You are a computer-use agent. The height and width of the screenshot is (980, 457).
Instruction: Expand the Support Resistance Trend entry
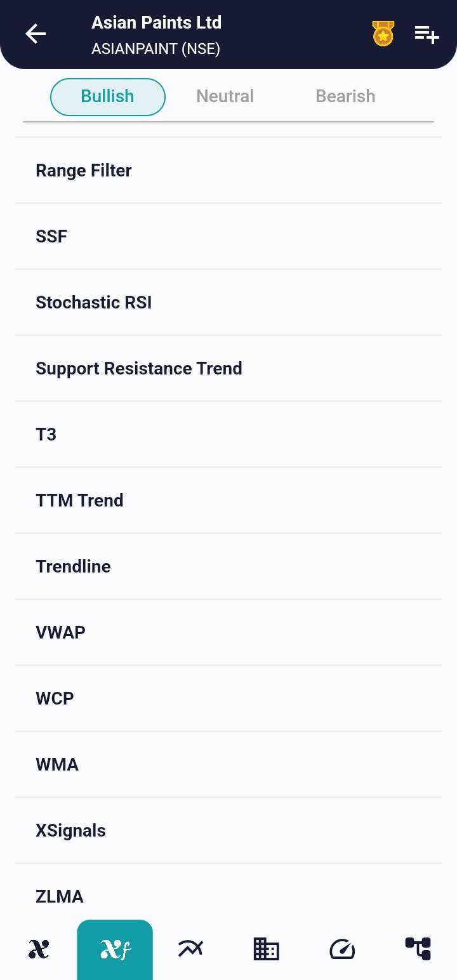click(x=228, y=368)
